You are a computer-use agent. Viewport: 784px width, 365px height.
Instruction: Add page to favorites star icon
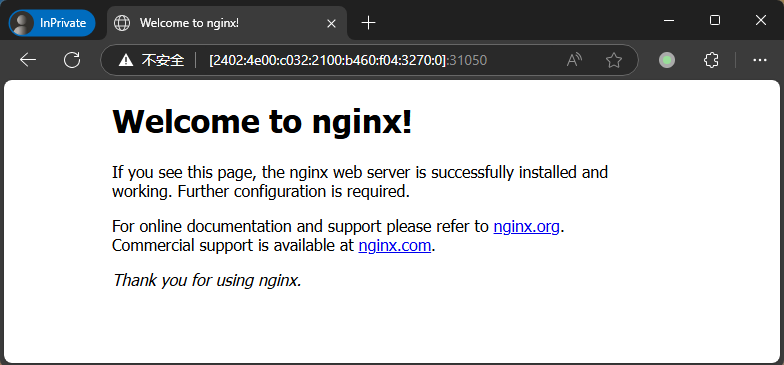pyautogui.click(x=614, y=60)
